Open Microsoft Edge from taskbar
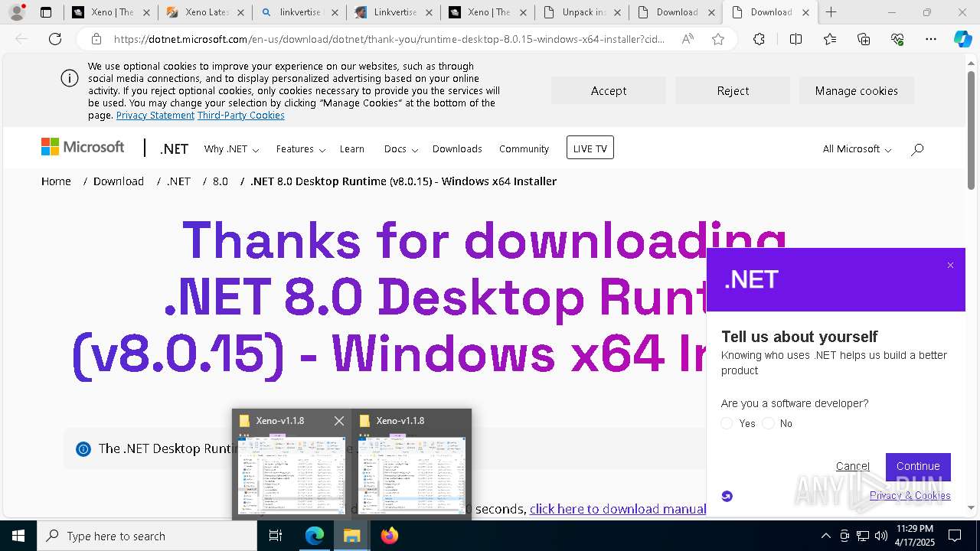The width and height of the screenshot is (980, 551). pyautogui.click(x=315, y=536)
